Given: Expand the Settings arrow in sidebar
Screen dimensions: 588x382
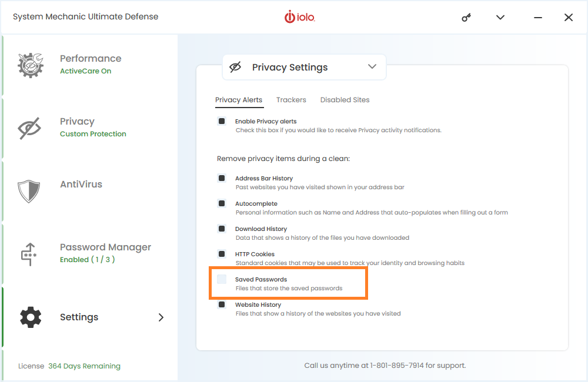Looking at the screenshot, I should pyautogui.click(x=161, y=317).
